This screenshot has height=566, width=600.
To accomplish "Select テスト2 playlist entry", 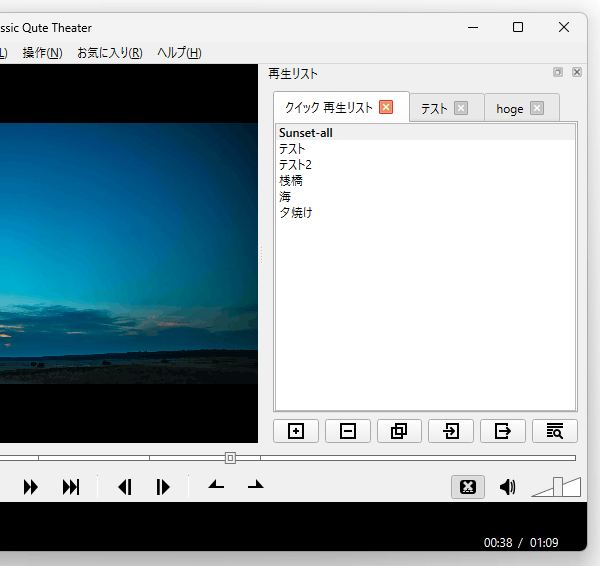I will tap(425, 165).
